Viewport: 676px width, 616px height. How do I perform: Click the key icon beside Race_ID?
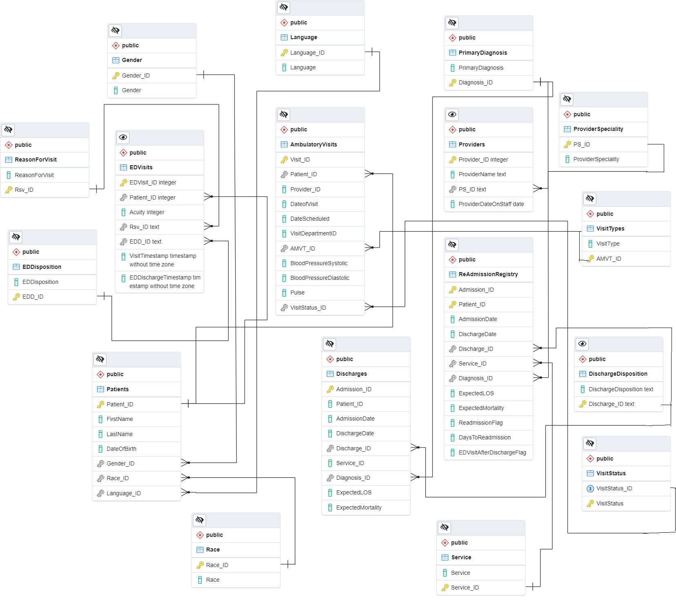tap(200, 565)
